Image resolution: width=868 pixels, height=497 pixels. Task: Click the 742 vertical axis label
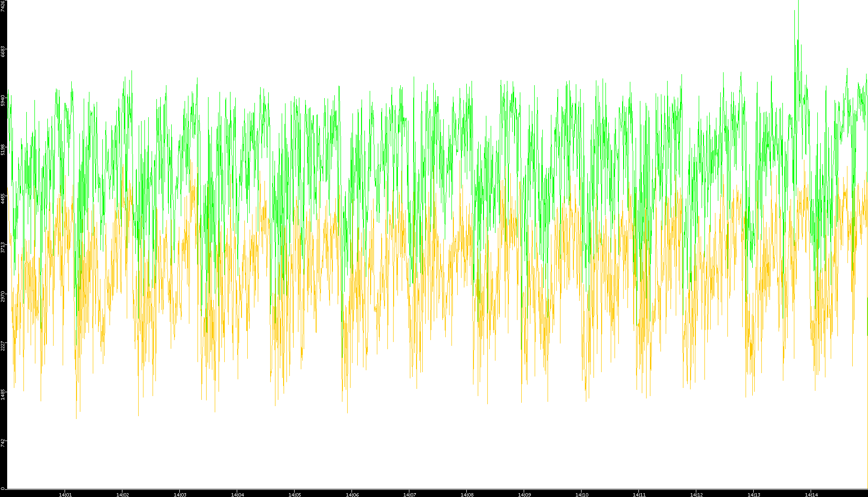(x=3, y=443)
